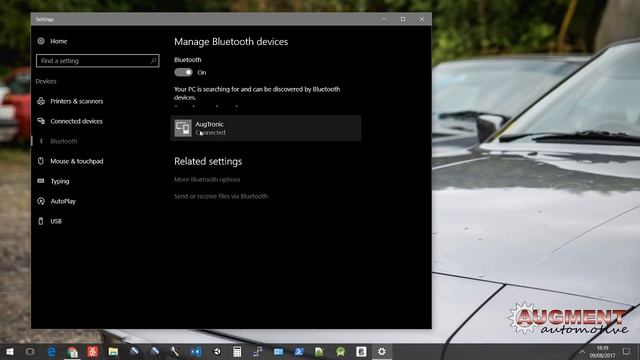Open the wrench tools app in taskbar
This screenshot has width=640, height=360.
(x=175, y=351)
